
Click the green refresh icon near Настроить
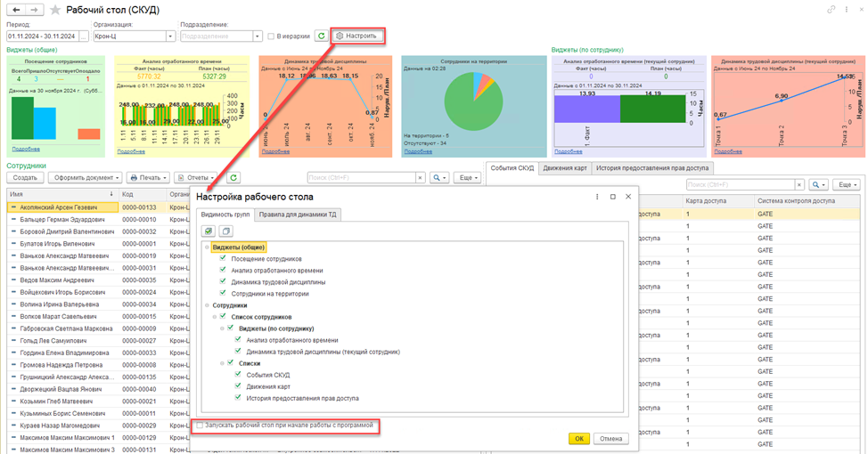coord(321,36)
